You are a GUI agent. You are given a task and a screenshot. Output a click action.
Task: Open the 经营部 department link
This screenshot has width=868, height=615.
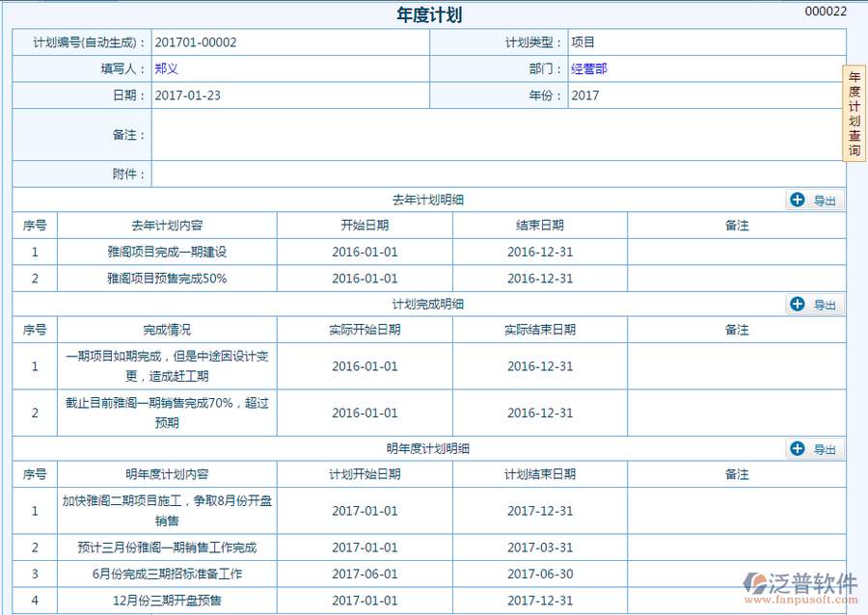[x=588, y=69]
